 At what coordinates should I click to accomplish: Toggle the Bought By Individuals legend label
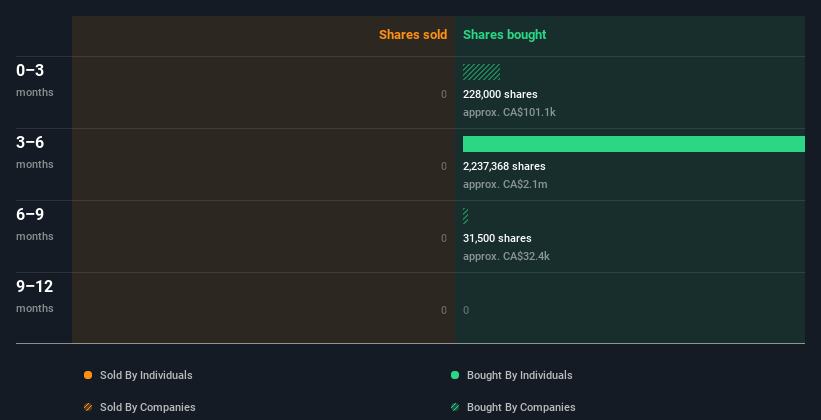pos(519,375)
